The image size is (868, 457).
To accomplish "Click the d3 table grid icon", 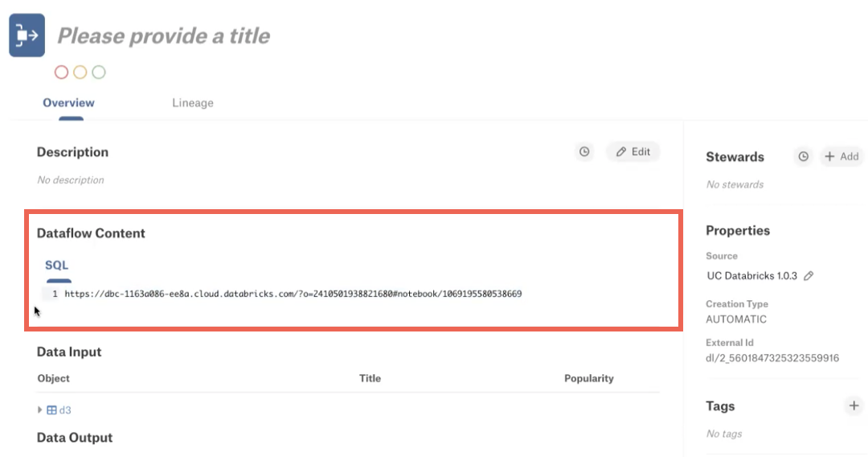I will pos(51,410).
